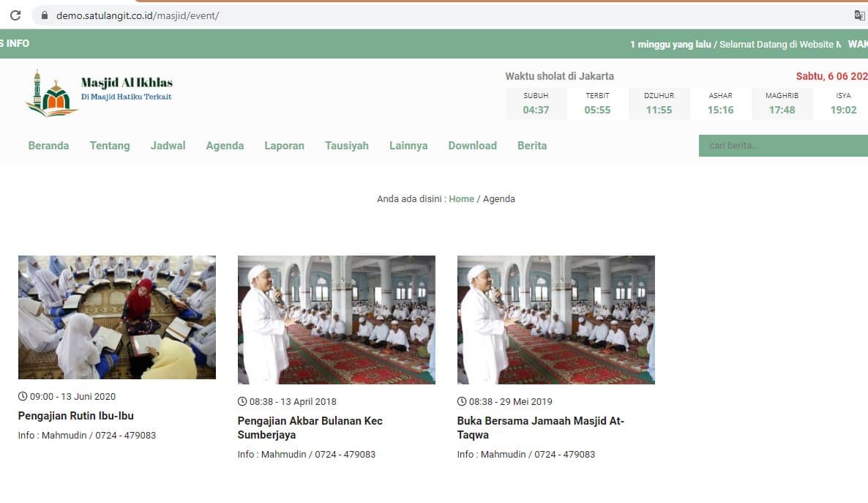Click the Pengajian Akbar Bulanan event photo

[x=337, y=320]
